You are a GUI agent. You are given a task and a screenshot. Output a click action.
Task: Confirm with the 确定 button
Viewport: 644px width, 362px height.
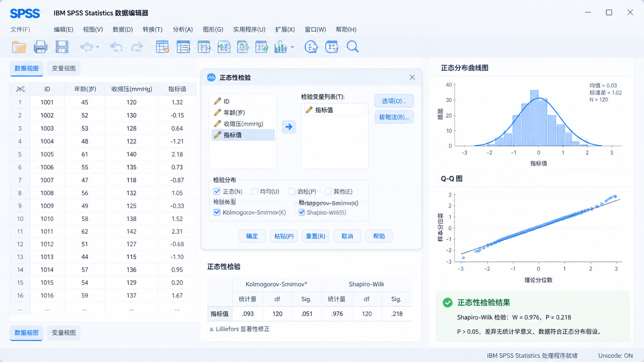tap(252, 236)
